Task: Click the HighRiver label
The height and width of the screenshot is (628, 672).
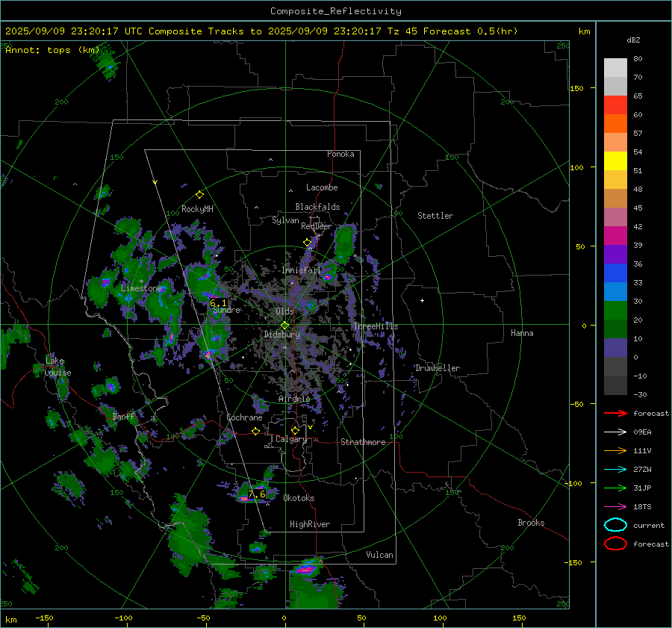Action: pos(310,524)
